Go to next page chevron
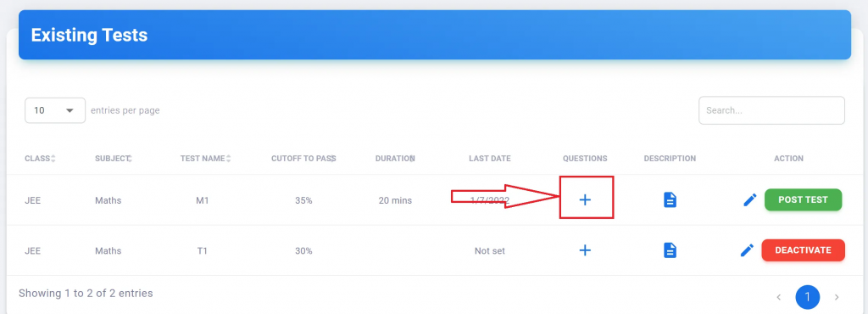 click(837, 297)
